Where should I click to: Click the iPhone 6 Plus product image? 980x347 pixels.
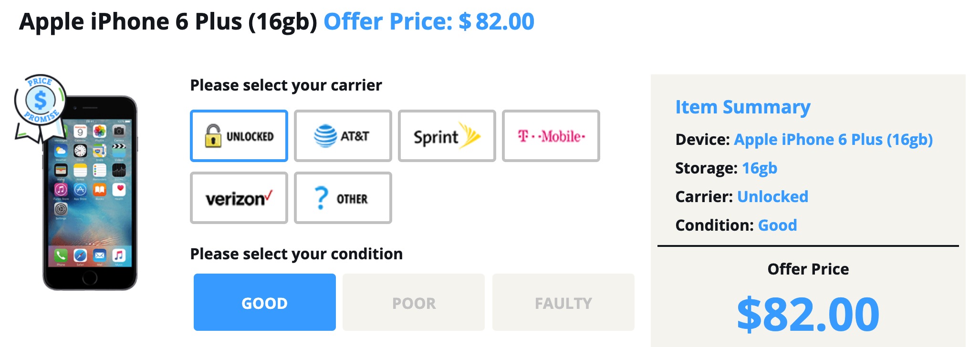(x=91, y=200)
